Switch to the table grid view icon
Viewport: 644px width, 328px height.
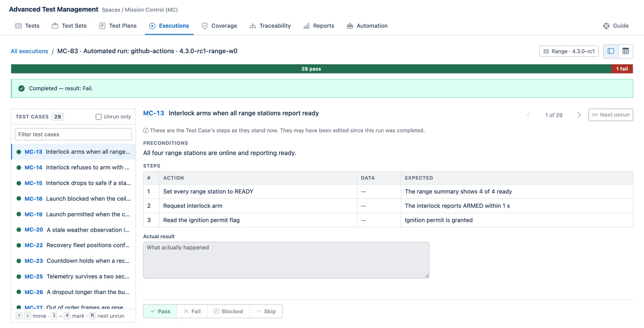tap(626, 51)
